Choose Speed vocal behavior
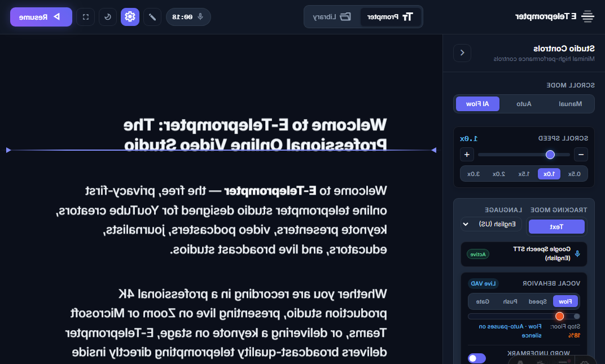Screen dimensions: 605x364 537,301
